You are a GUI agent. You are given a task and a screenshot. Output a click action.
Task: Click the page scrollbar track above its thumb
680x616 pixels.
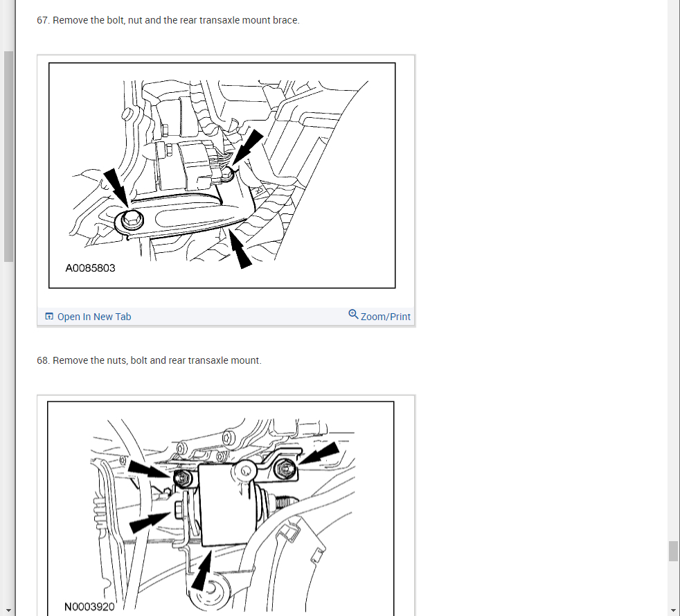673,269
